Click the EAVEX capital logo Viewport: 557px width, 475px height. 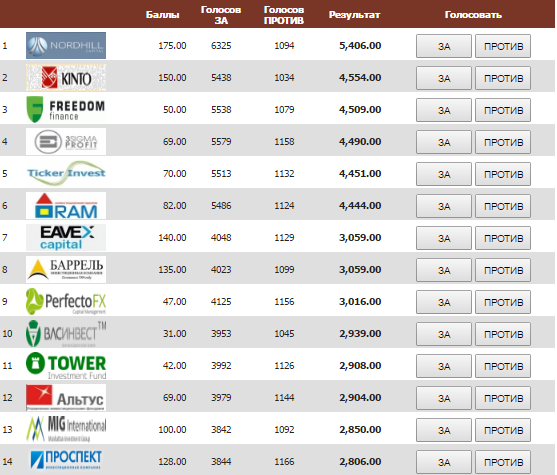coord(66,237)
